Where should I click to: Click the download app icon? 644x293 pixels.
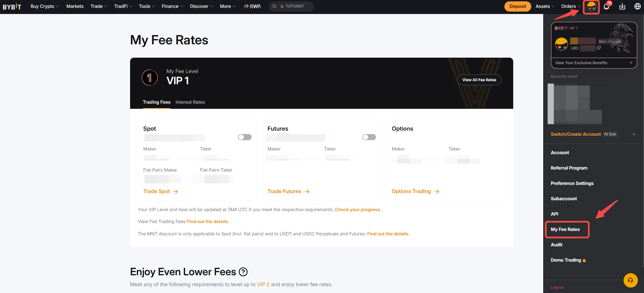coord(622,6)
